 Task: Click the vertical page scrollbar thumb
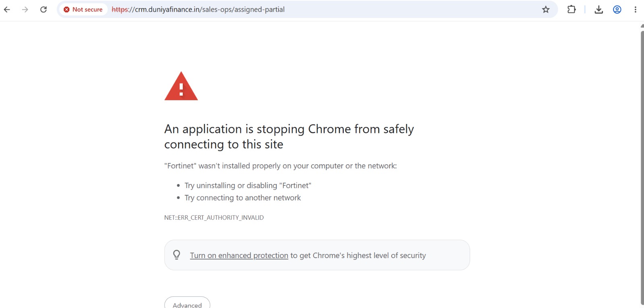tap(642, 167)
